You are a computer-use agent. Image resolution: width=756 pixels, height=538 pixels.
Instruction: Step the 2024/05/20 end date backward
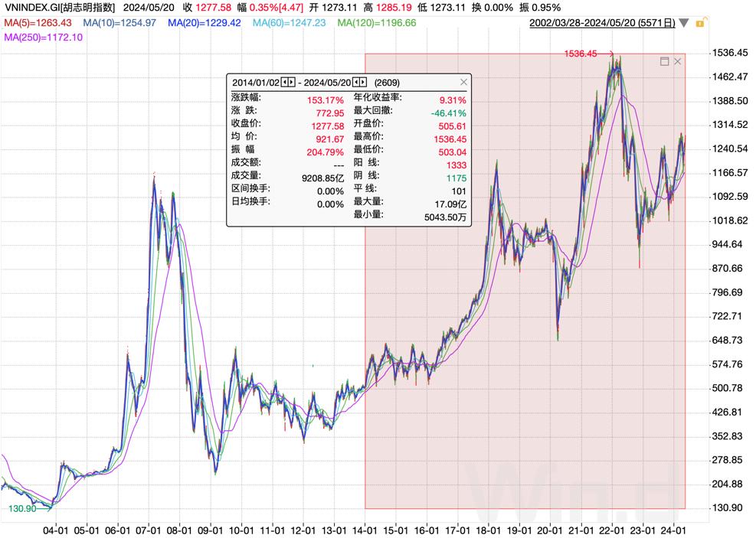(x=356, y=83)
